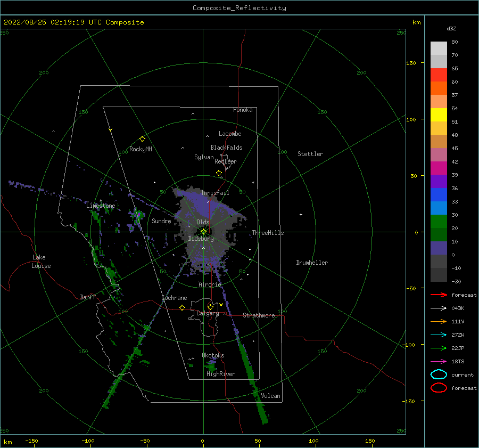This screenshot has width=479, height=448.
Task: Click the white plus marker below Stettler
Action: (x=301, y=214)
